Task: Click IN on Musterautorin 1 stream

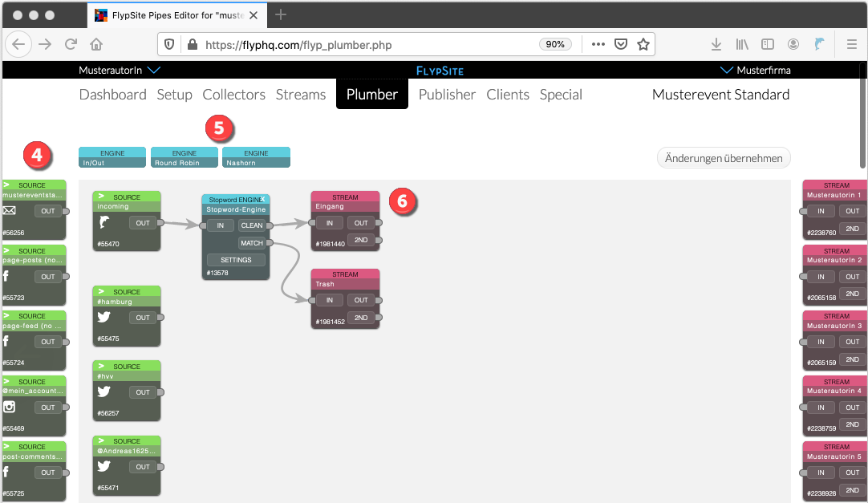Action: click(821, 211)
